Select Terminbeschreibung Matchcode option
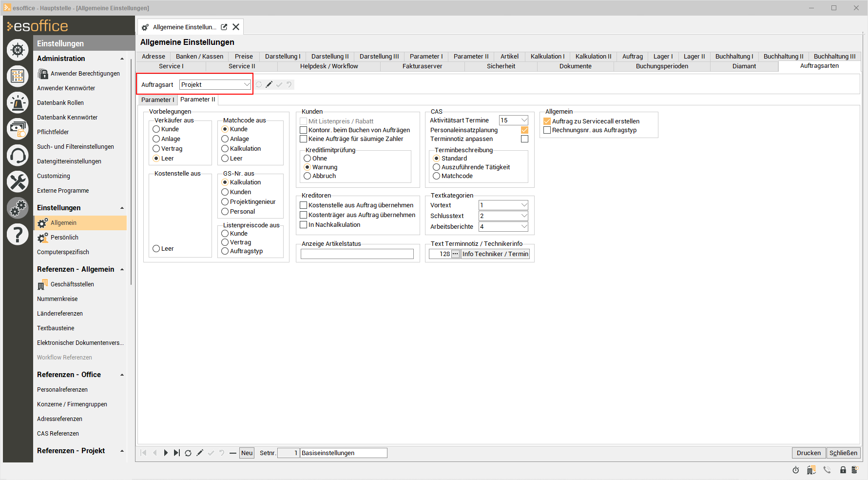868x480 pixels. point(437,176)
